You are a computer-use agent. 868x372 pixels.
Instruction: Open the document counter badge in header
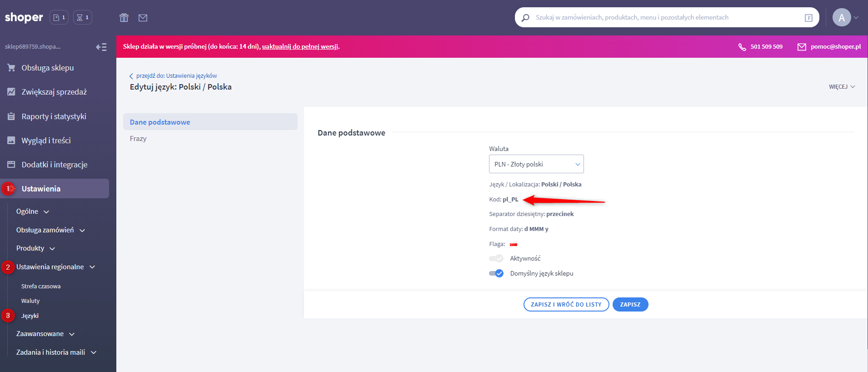(x=59, y=17)
